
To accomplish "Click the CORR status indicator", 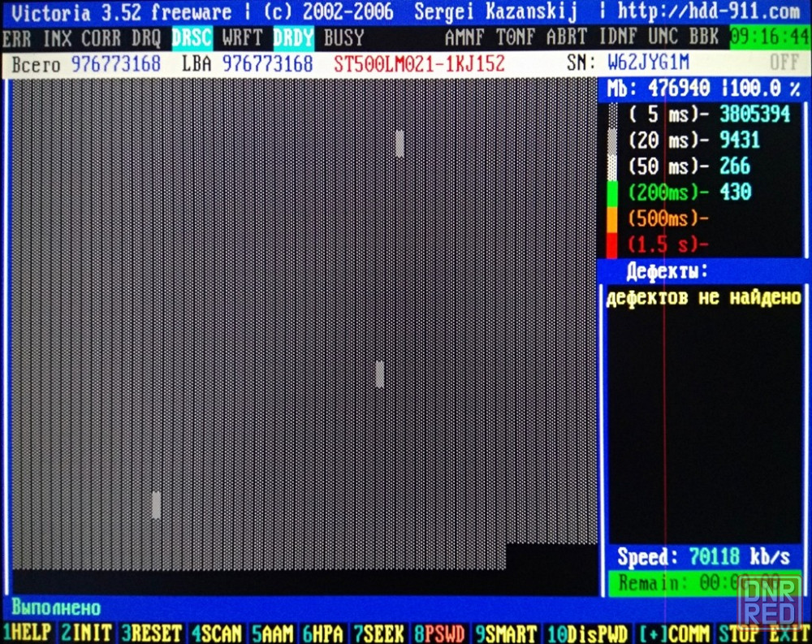I will (101, 38).
